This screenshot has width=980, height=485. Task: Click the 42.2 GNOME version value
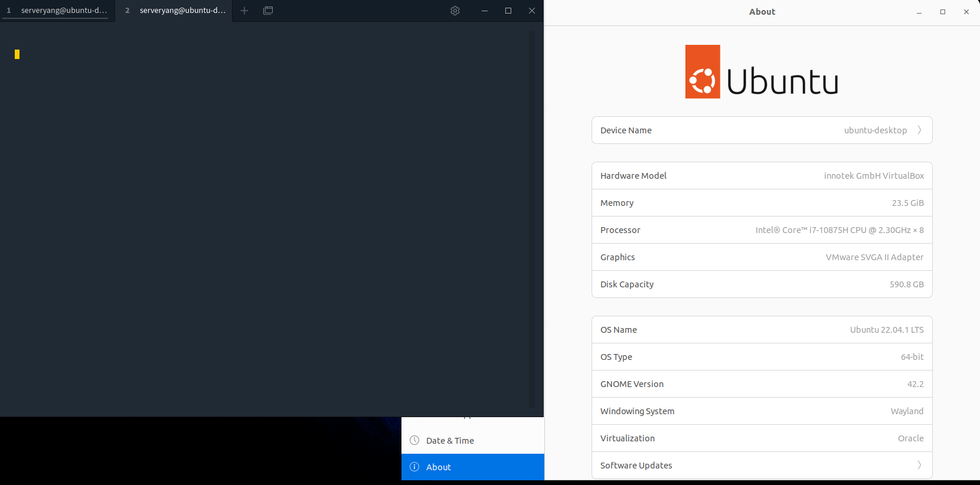916,384
